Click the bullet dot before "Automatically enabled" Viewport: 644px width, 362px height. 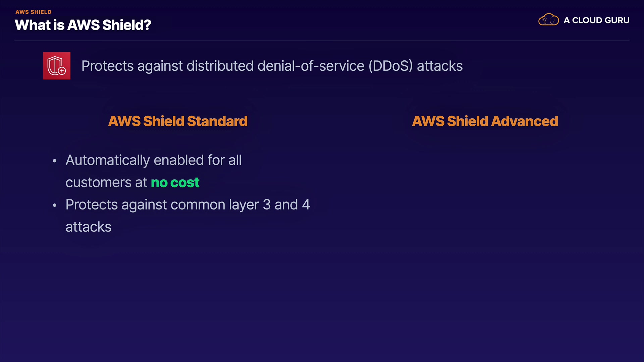pyautogui.click(x=55, y=161)
